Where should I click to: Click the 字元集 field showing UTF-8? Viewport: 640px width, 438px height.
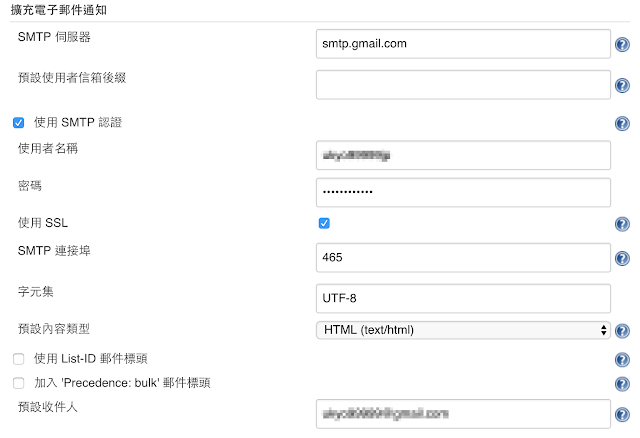pyautogui.click(x=463, y=298)
